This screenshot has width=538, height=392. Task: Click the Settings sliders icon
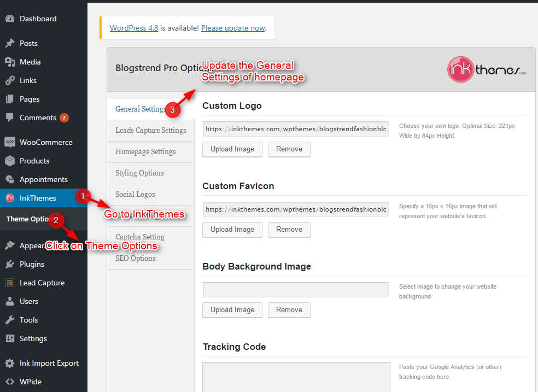[x=10, y=338]
